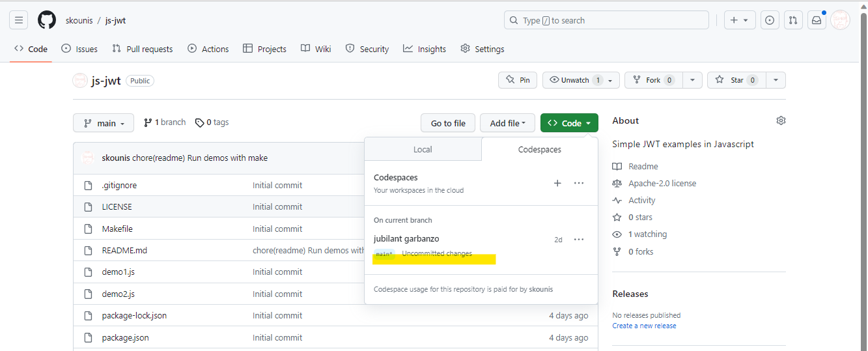The width and height of the screenshot is (868, 351).
Task: Open the LICENSE file
Action: tap(117, 207)
